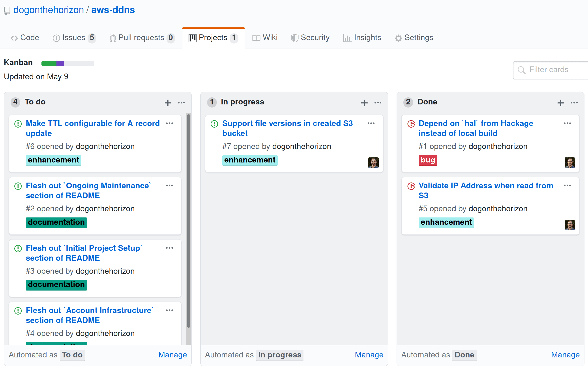Open card menu for Depend on hal issue
This screenshot has height=370, width=588.
pyautogui.click(x=567, y=123)
